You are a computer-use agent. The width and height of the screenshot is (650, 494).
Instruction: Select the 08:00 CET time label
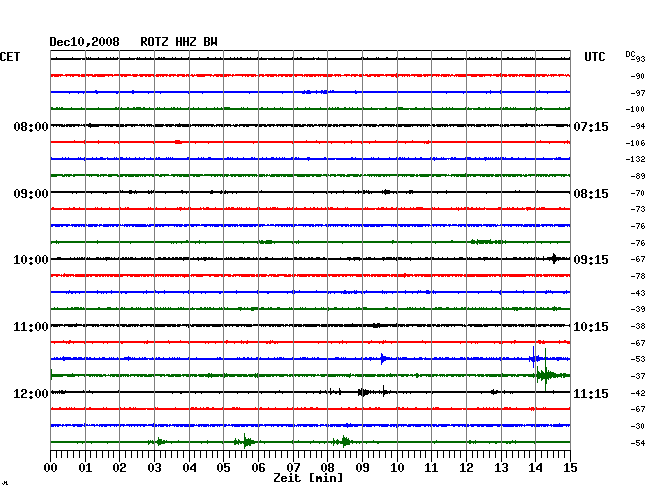coord(31,126)
